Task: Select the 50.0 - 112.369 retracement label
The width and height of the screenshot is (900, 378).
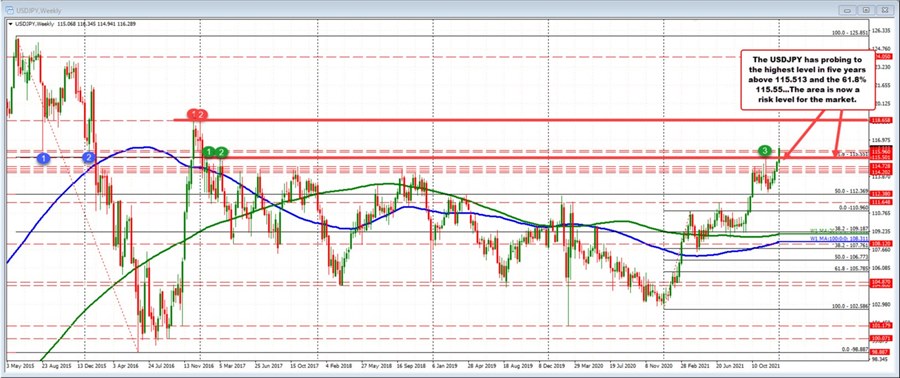Action: [851, 192]
